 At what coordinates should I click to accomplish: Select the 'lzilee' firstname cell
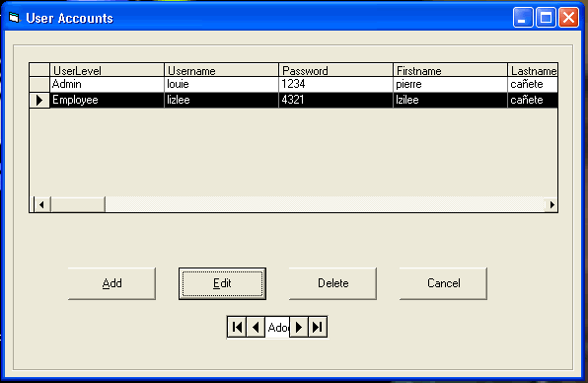click(x=451, y=100)
